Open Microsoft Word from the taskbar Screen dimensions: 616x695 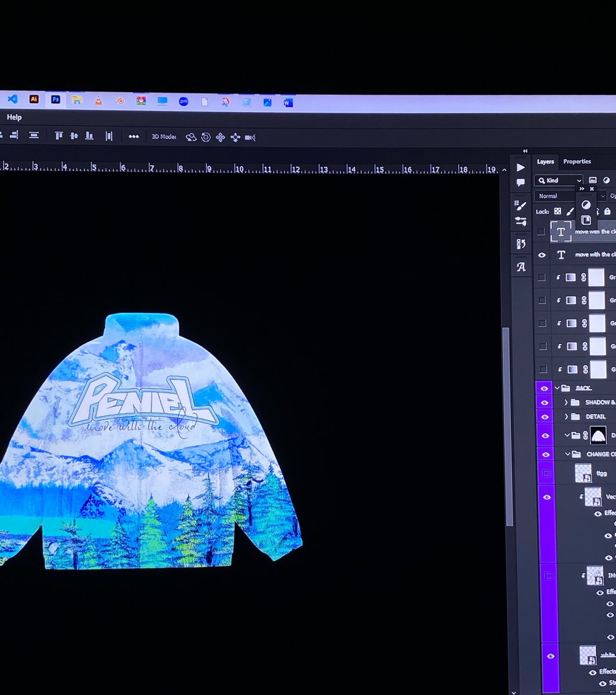tap(288, 103)
